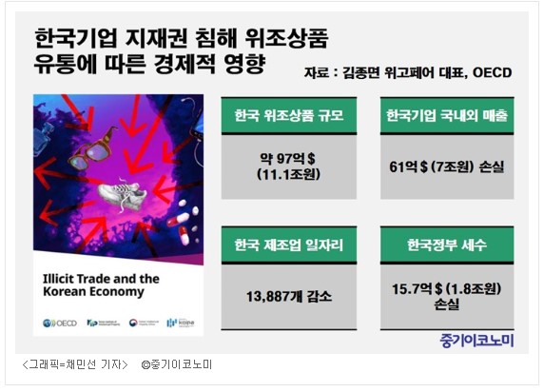Click the 13,887개 감소 value box
The image size is (544, 392).
pyautogui.click(x=289, y=297)
